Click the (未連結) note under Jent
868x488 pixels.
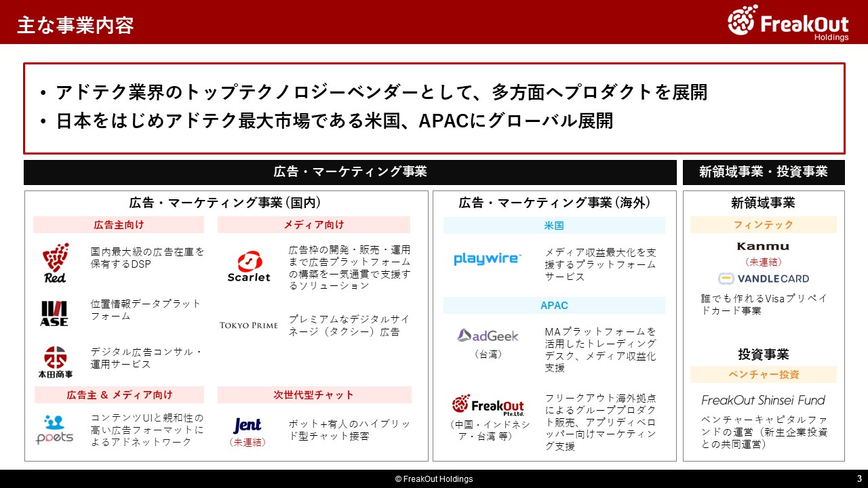(247, 442)
